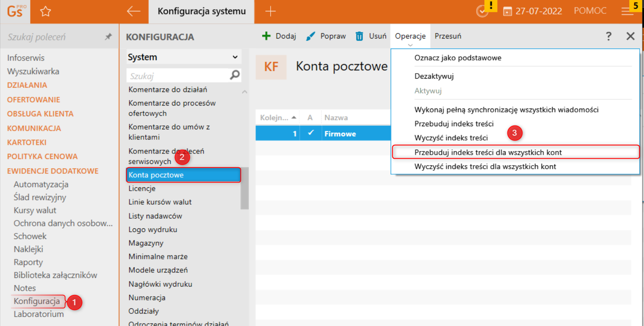
Task: Click the magnifier icon in Szukaj field
Action: tap(234, 76)
